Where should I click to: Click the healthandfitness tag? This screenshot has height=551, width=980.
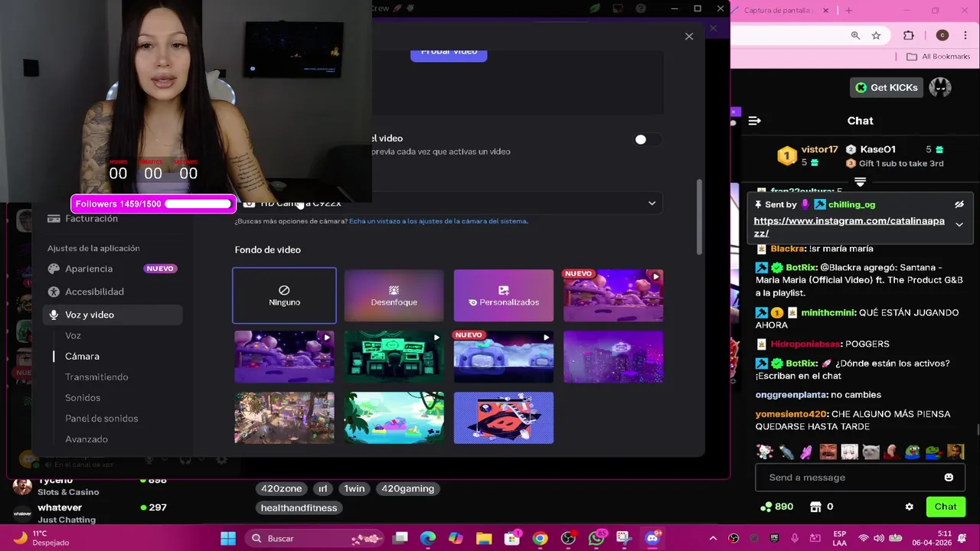click(299, 508)
